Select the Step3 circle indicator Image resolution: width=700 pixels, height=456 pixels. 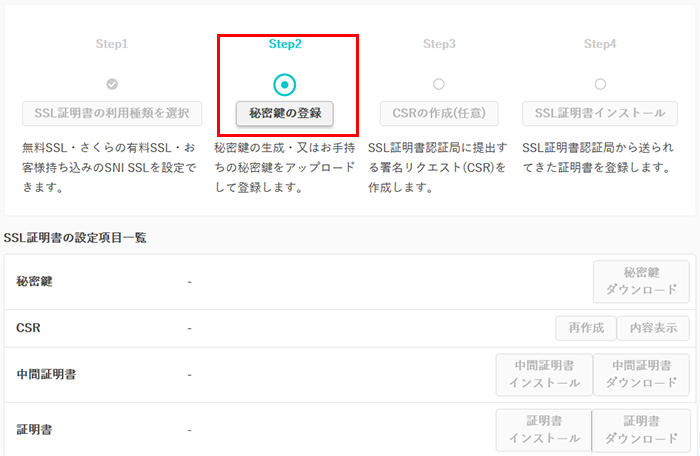(x=439, y=84)
